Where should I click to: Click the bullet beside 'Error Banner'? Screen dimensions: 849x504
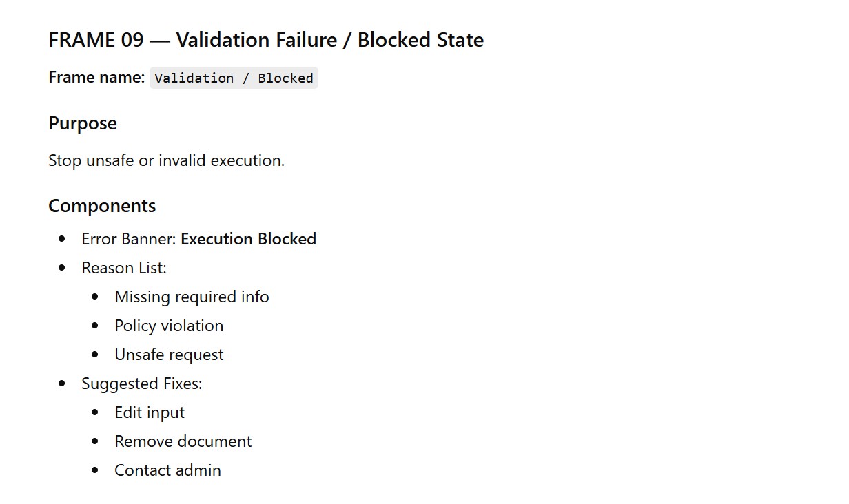63,239
